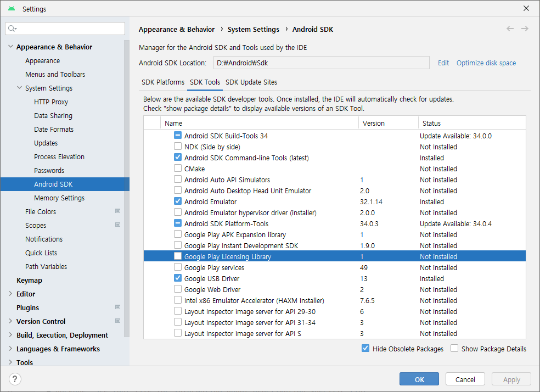
Task: Uncheck the Google USB Driver checkbox
Action: (178, 278)
